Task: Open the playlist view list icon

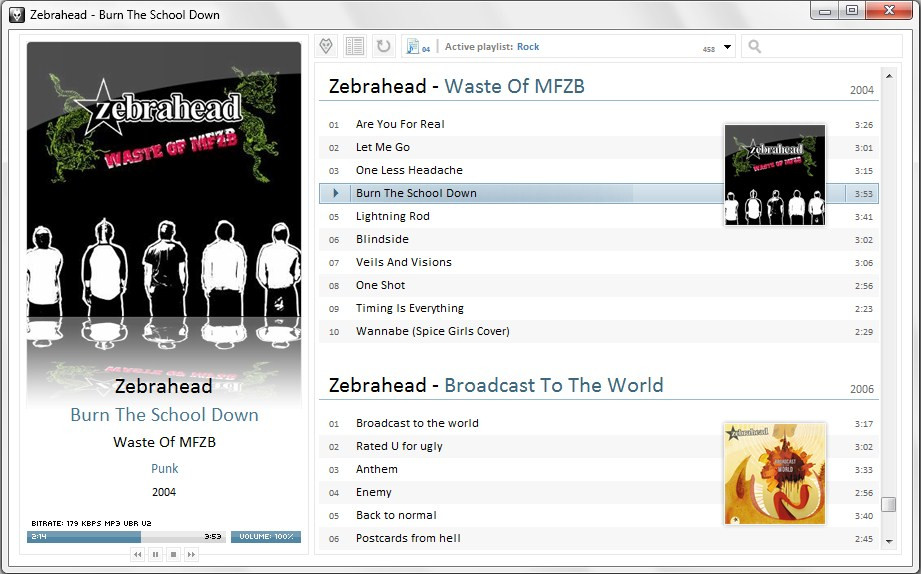Action: [x=355, y=46]
